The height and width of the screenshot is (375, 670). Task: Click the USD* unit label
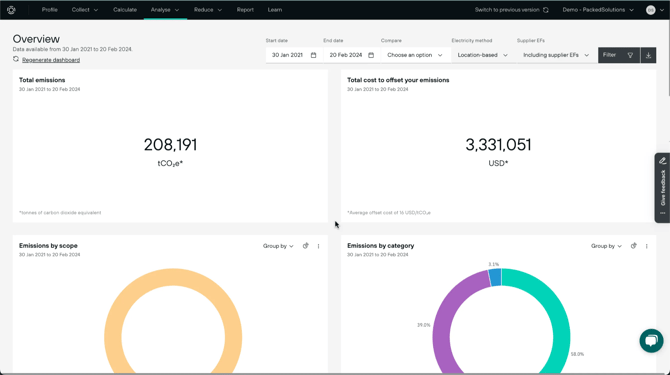pyautogui.click(x=498, y=163)
